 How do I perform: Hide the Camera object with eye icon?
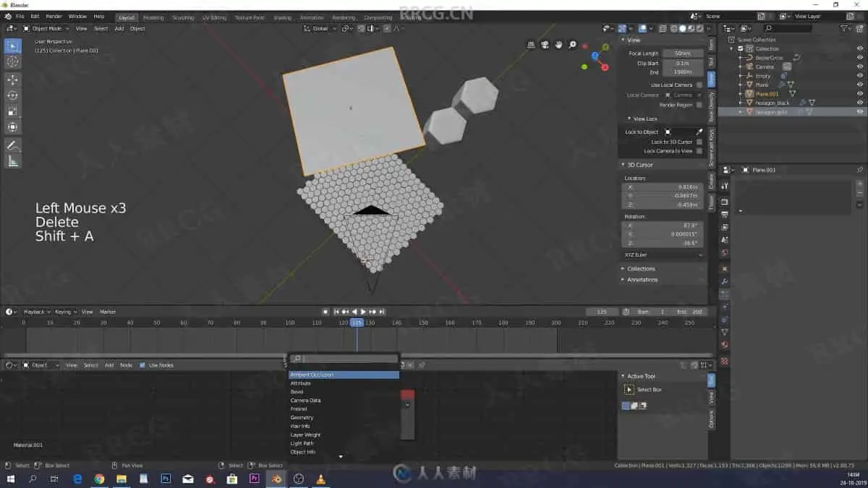pyautogui.click(x=860, y=67)
